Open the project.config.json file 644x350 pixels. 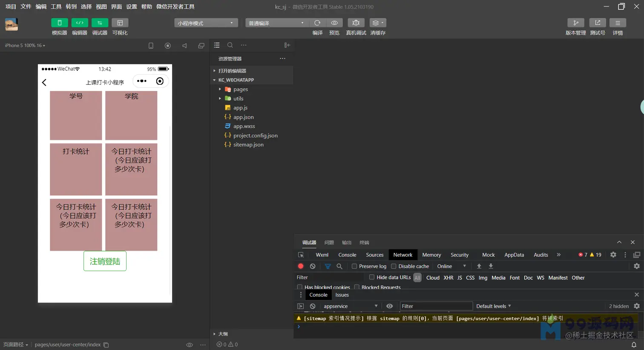click(256, 136)
